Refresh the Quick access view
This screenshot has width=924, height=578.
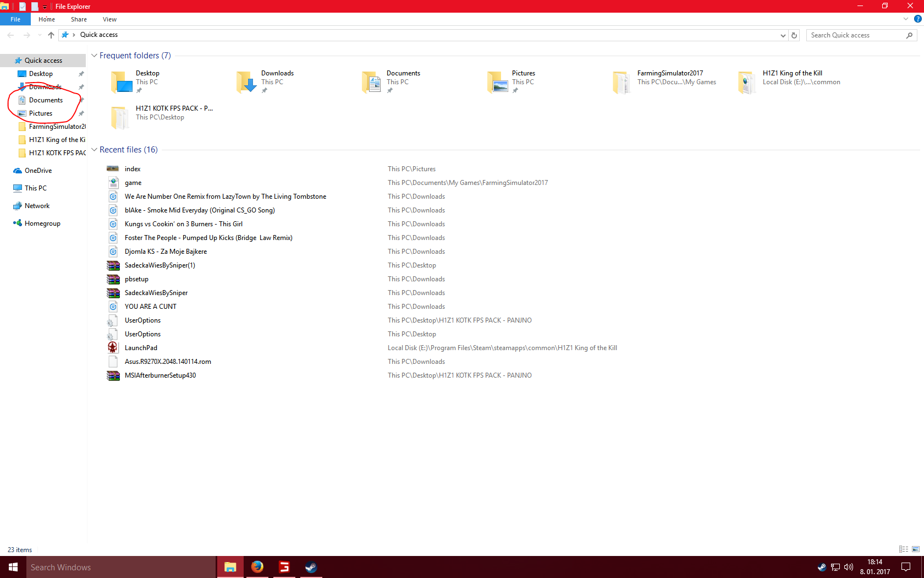794,35
